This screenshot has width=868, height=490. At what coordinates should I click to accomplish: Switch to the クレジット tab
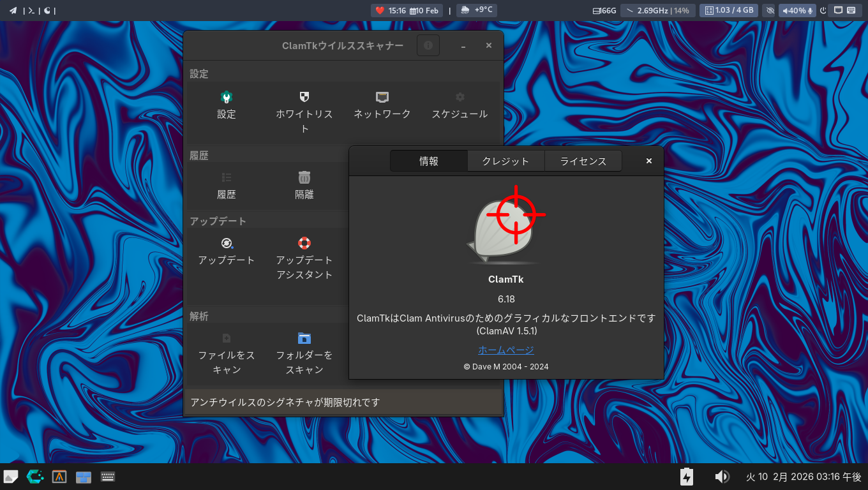[x=506, y=161]
